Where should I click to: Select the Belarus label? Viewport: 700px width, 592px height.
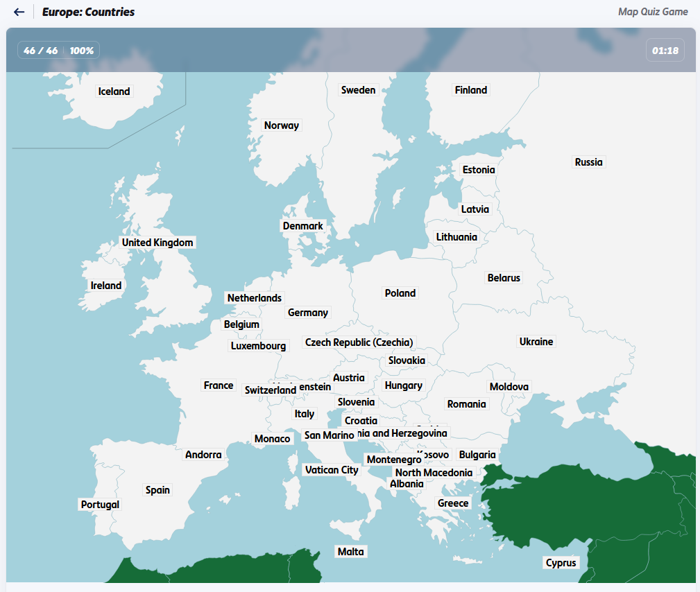tap(504, 278)
